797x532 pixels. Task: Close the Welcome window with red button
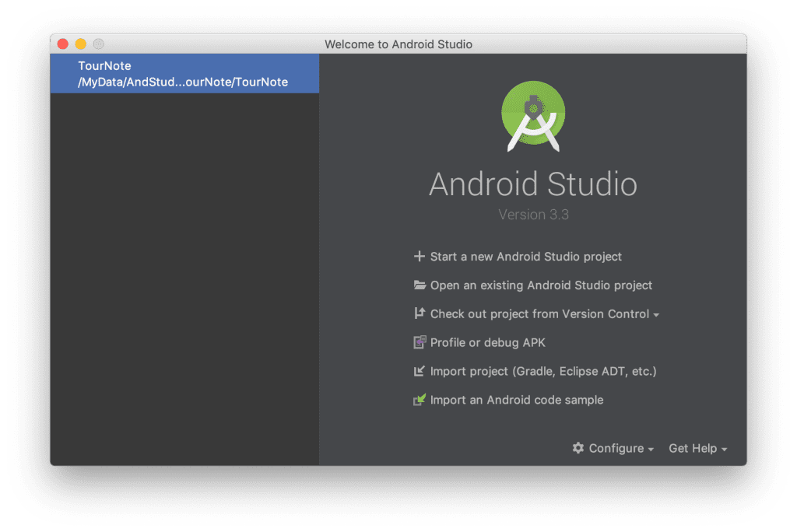(63, 44)
